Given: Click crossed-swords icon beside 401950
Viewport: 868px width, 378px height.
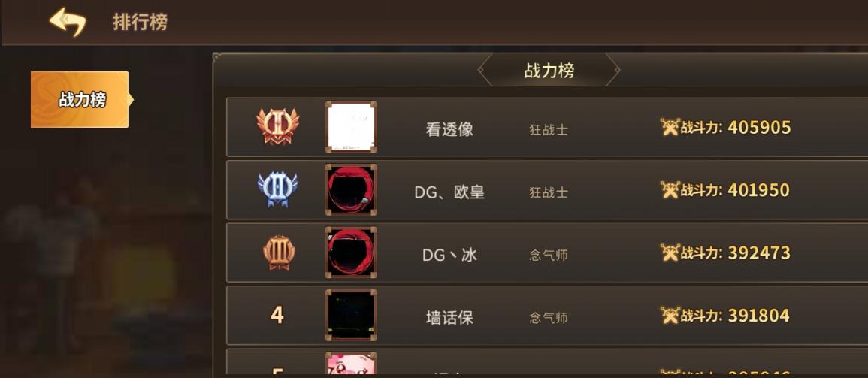Looking at the screenshot, I should click(x=670, y=190).
